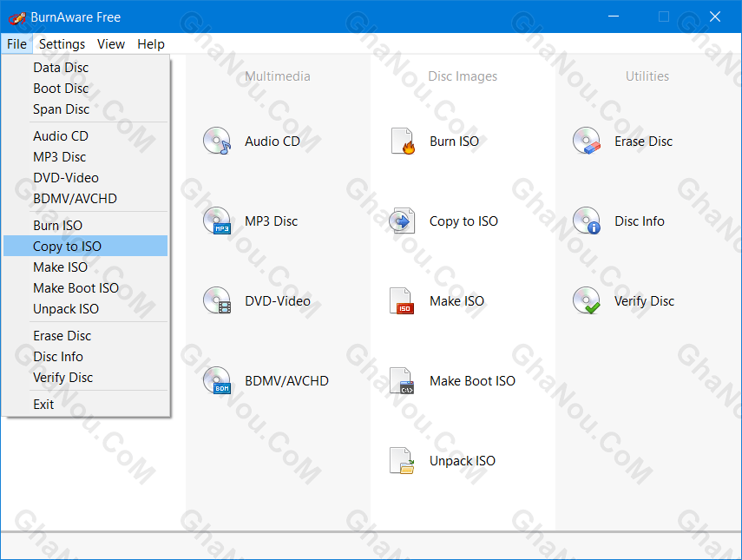Choose Make Boot ISO in File menu

point(86,288)
